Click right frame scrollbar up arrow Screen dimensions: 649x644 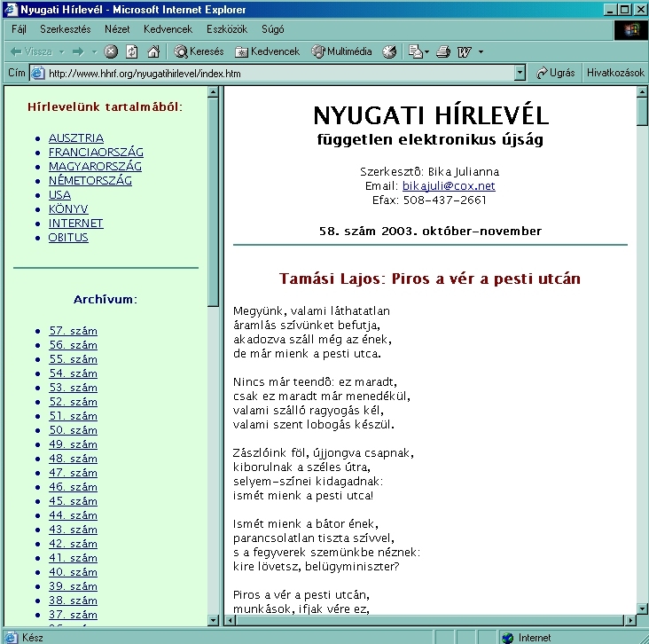(x=642, y=91)
